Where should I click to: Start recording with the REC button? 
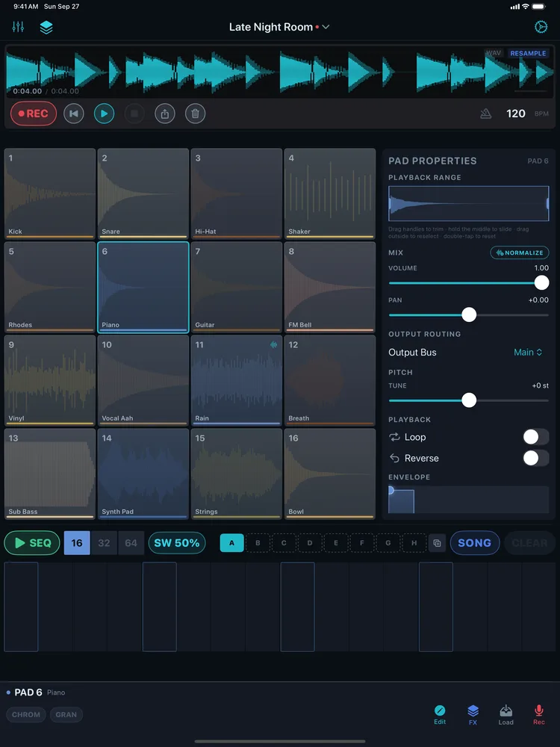click(x=34, y=114)
